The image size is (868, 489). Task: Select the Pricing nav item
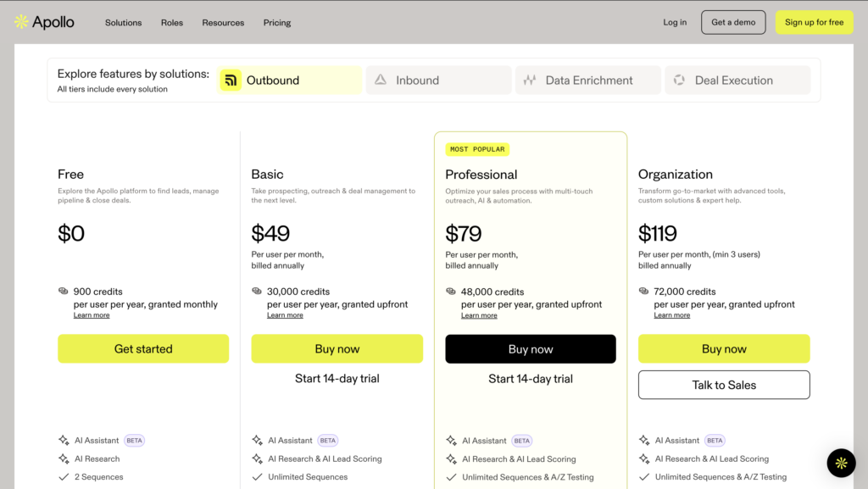coord(276,23)
